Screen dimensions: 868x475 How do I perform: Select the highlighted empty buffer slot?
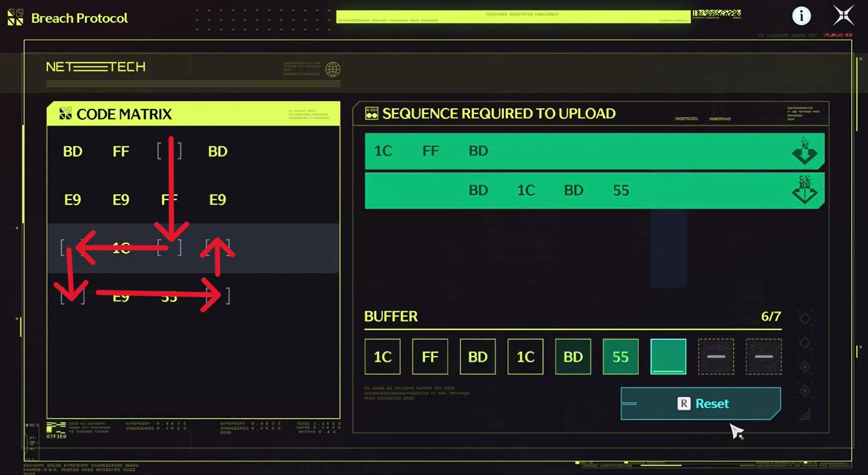pos(668,356)
